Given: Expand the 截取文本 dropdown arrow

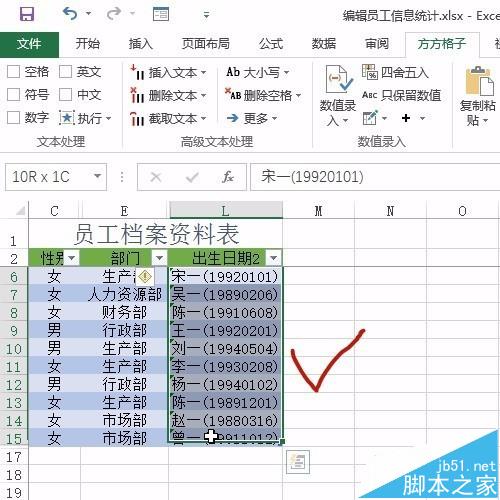Looking at the screenshot, I should coord(203,119).
